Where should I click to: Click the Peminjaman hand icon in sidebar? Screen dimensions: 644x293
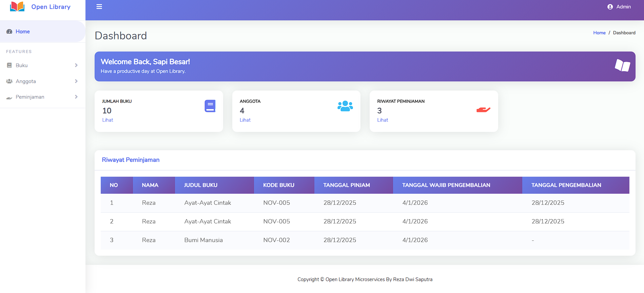(x=9, y=98)
